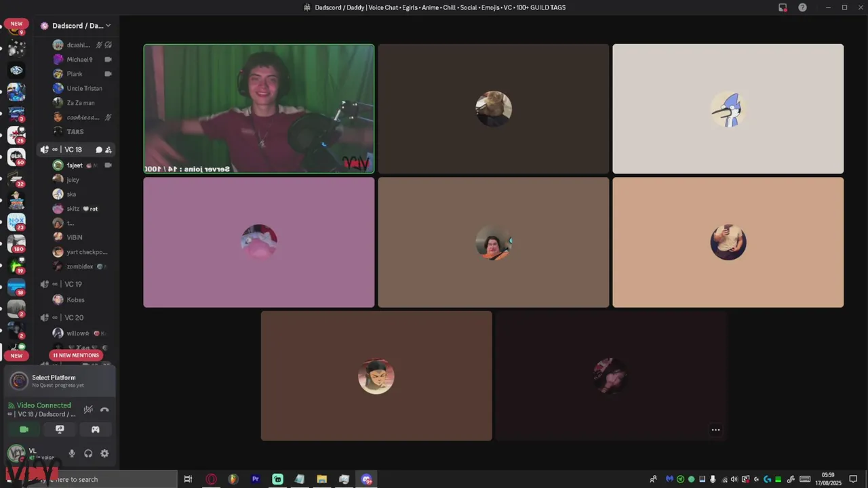The width and height of the screenshot is (868, 488).
Task: Open User Settings gear
Action: pos(104,453)
